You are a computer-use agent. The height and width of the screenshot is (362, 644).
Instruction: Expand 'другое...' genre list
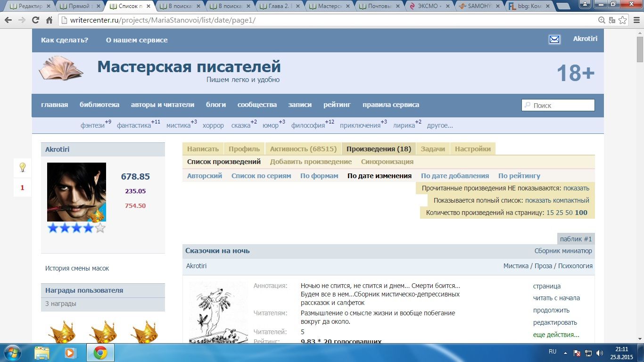[439, 125]
